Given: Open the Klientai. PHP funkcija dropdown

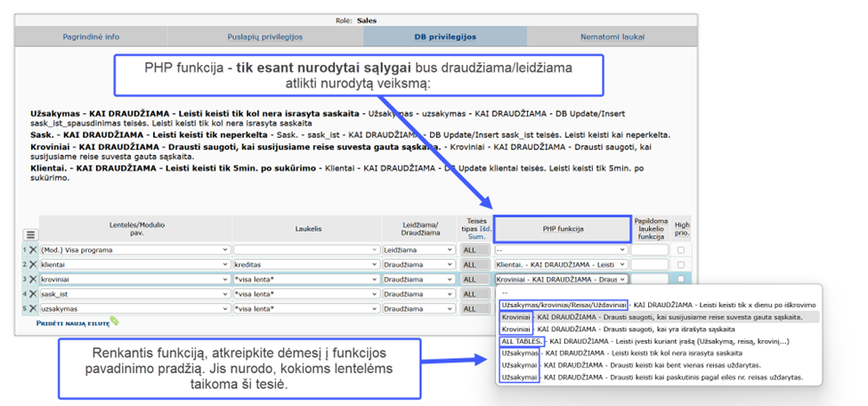Looking at the screenshot, I should click(x=562, y=264).
